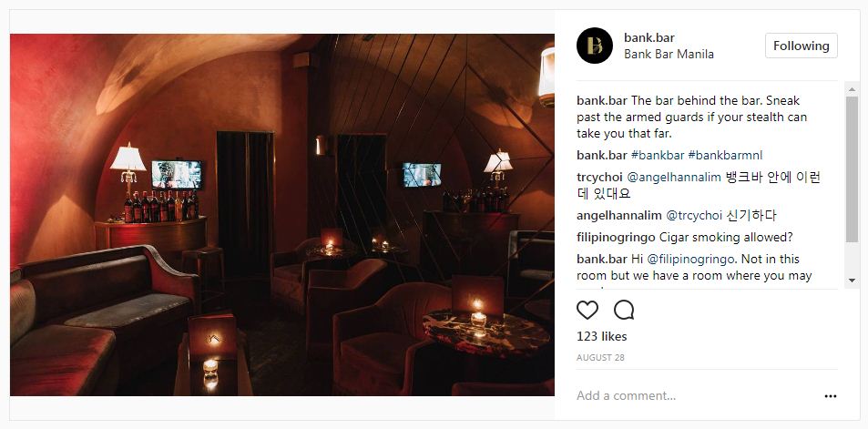The height and width of the screenshot is (429, 868).
Task: Open angelhannalim commenter profile
Action: pos(618,215)
